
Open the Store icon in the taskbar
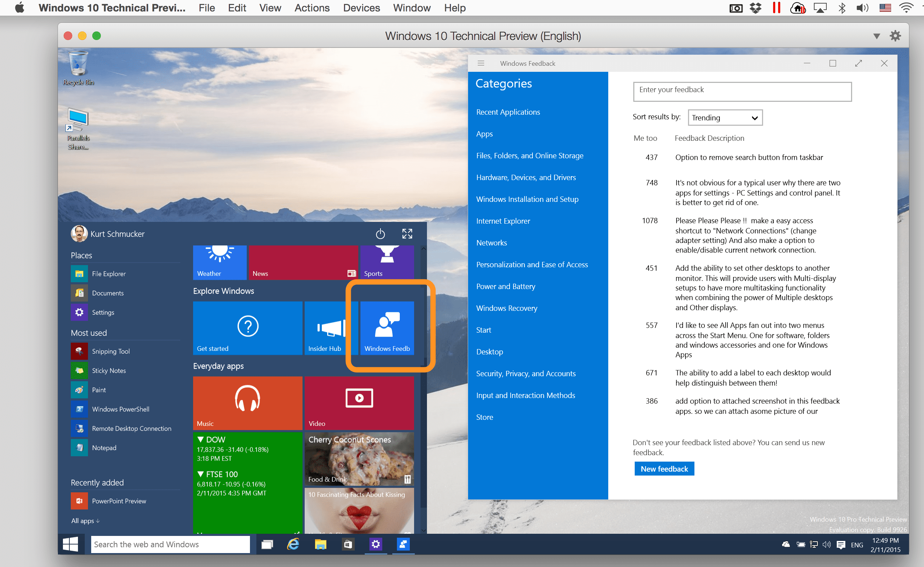click(348, 544)
